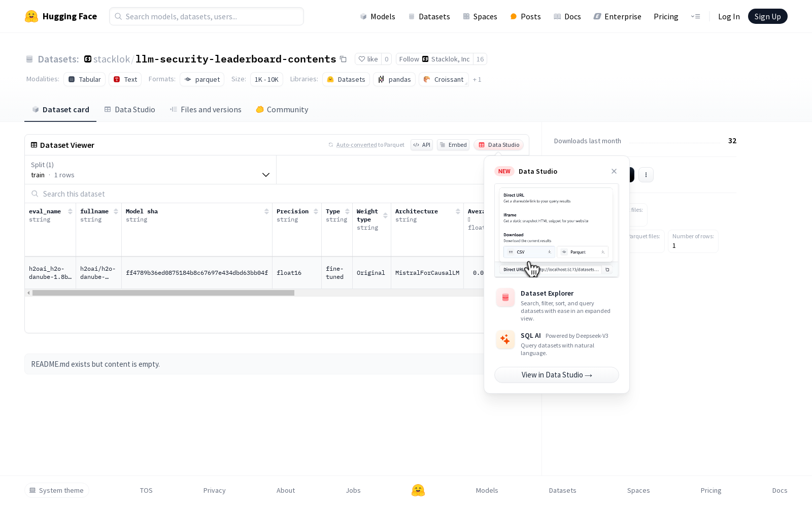This screenshot has height=508, width=812.
Task: Click the like button
Action: 368,59
